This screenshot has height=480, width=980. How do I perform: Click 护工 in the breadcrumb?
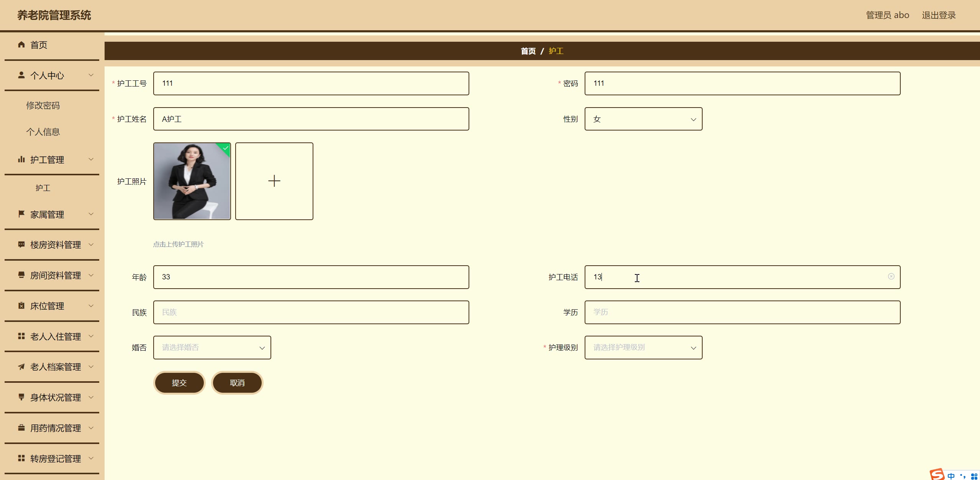click(x=556, y=51)
